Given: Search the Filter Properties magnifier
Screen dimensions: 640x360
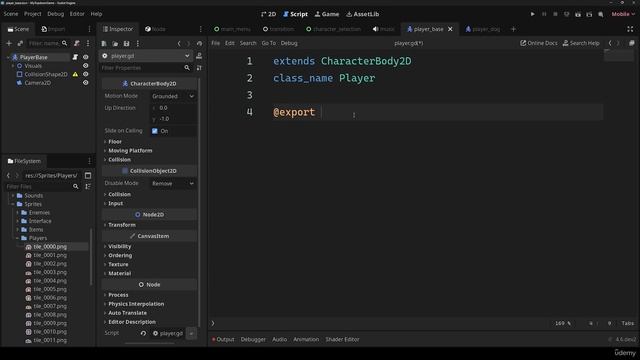Looking at the screenshot, I should pos(187,68).
